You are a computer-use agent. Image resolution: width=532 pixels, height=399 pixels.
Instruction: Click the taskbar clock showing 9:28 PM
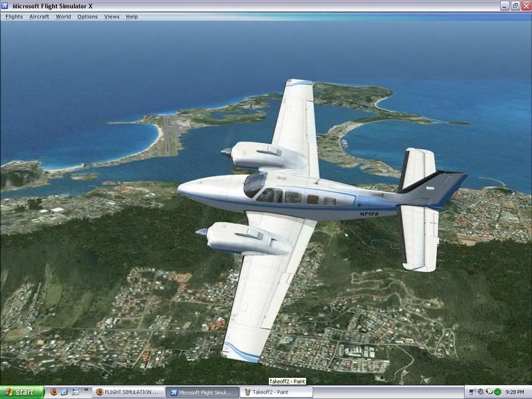[516, 392]
